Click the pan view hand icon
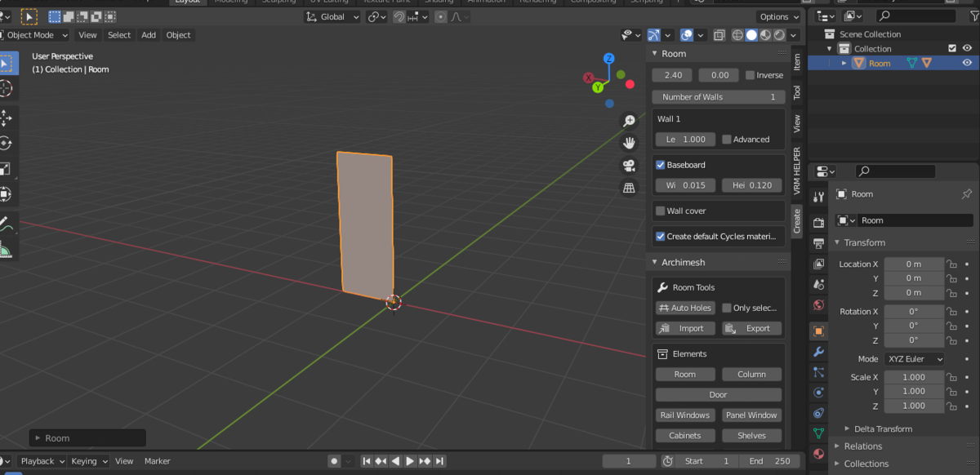This screenshot has width=980, height=475. click(x=630, y=143)
